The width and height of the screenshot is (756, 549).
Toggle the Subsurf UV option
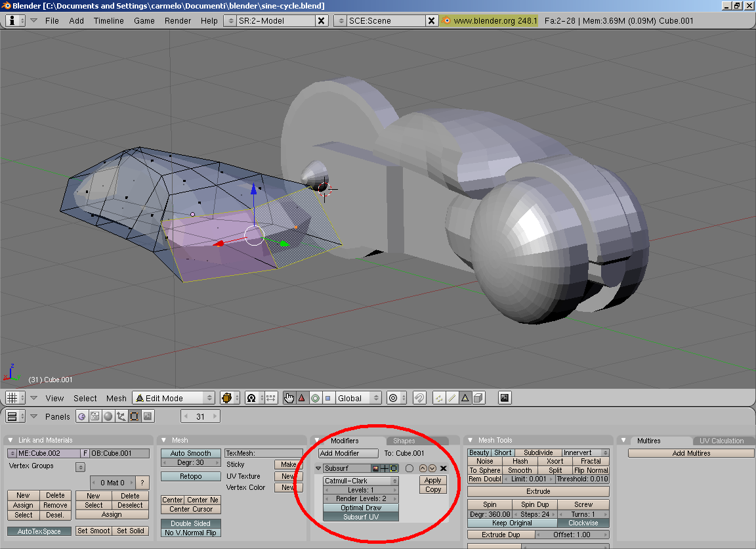(360, 517)
